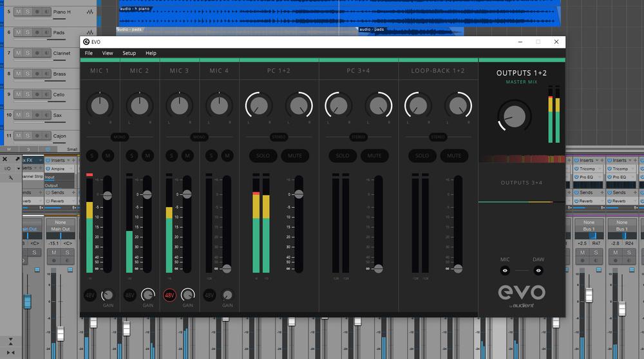This screenshot has height=359, width=644.
Task: Open channel editor icon on Main Out channel
Action: (70, 270)
